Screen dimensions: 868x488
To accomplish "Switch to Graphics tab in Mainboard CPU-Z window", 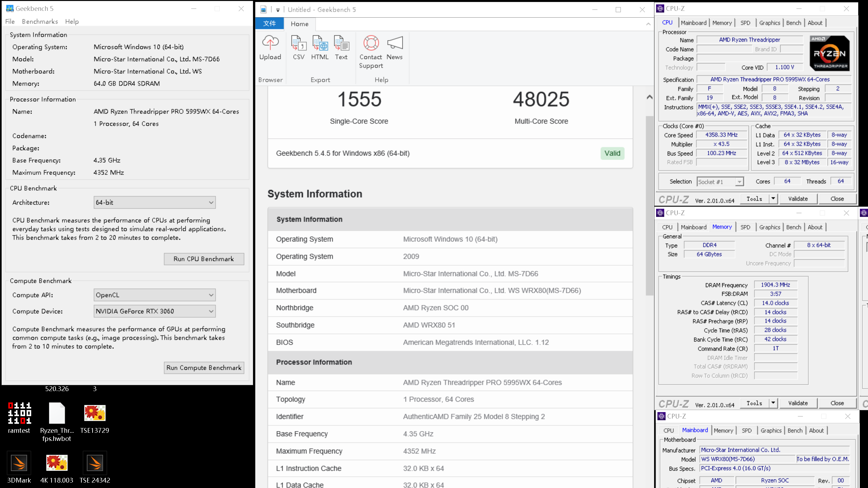I will 771,431.
